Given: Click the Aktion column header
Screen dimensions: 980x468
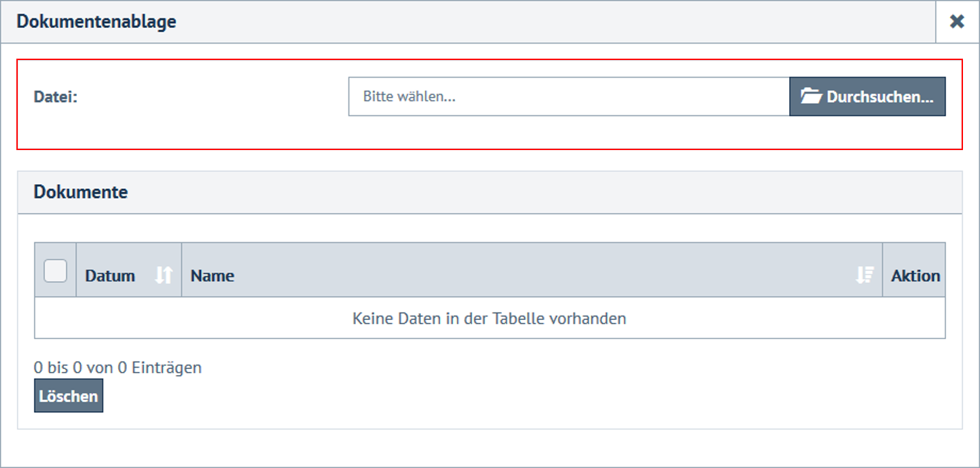Looking at the screenshot, I should pos(915,276).
